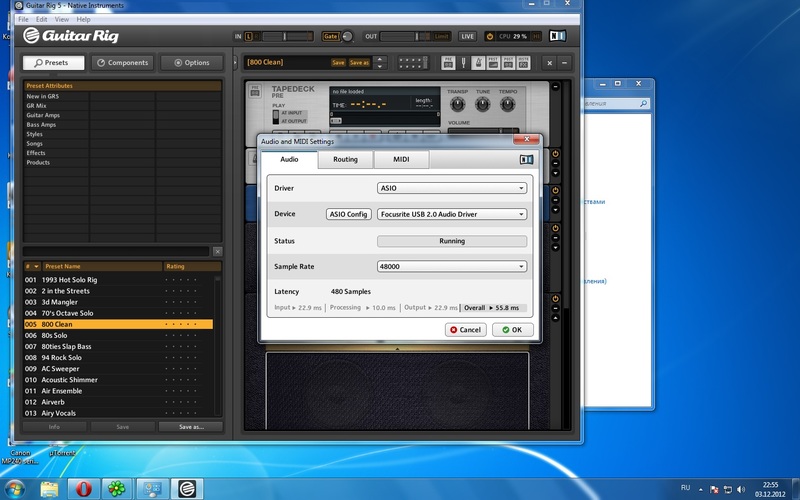Image resolution: width=800 pixels, height=500 pixels.
Task: Minimize the Tapedeck Pre module
Action: [x=556, y=87]
